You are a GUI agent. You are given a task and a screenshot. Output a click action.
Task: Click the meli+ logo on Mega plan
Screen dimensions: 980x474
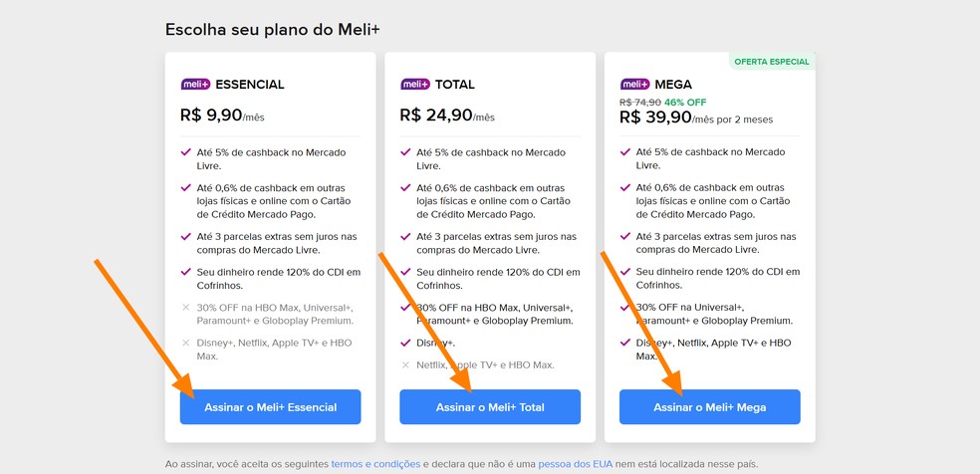634,85
